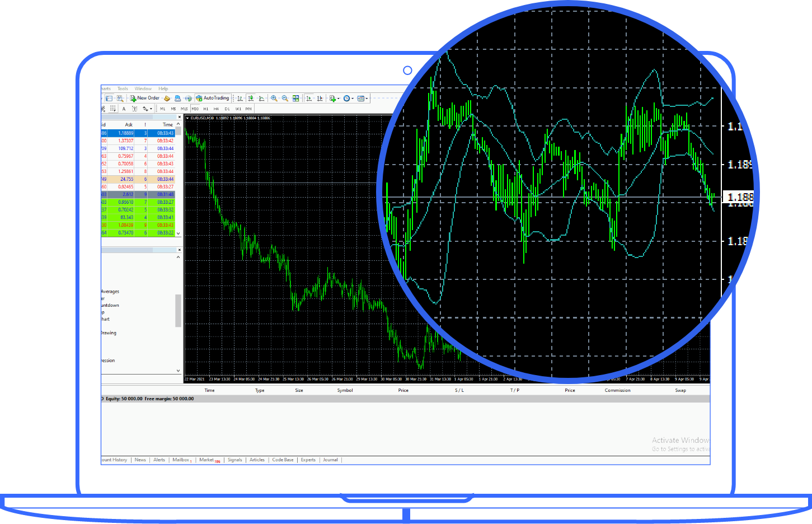This screenshot has height=524, width=812.
Task: Click the Zoom Out magnifier icon
Action: tap(285, 98)
